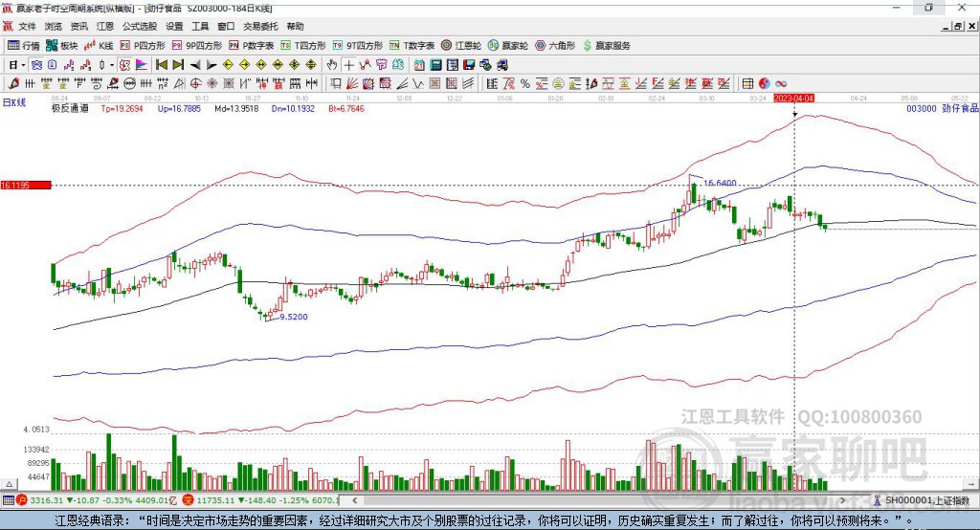980x530 pixels.
Task: Open the 江恩 menu
Action: [x=105, y=26]
